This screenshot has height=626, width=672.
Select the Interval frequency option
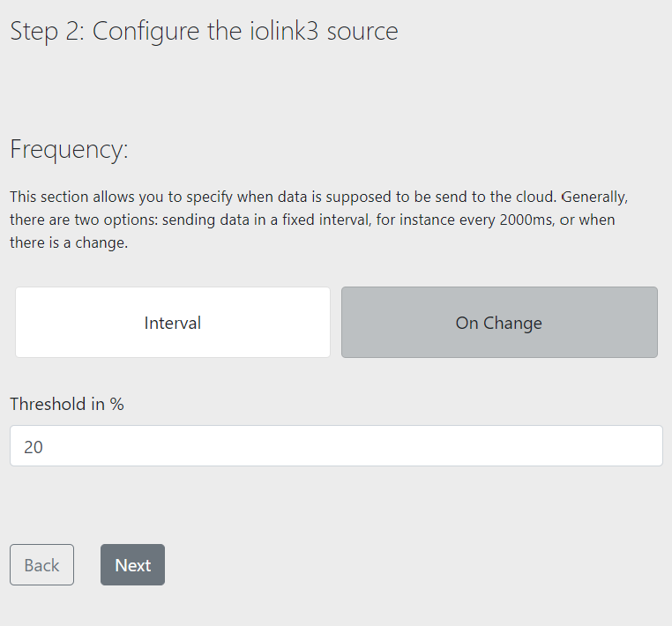pyautogui.click(x=173, y=323)
